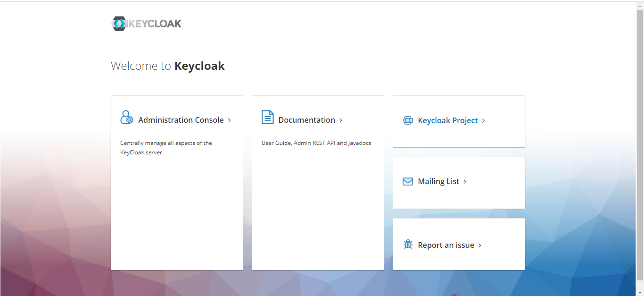Screen dimensions: 644x296
Task: Click the Report an issue bug icon
Action: 407,245
